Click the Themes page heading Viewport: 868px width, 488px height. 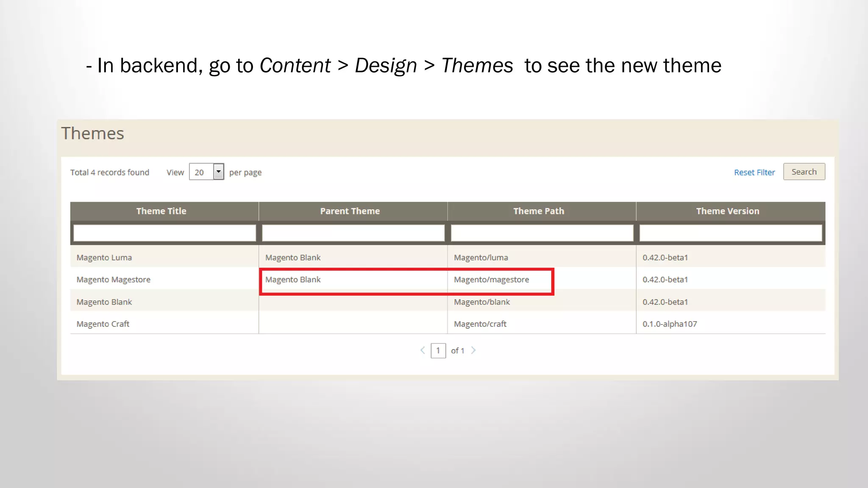point(92,133)
